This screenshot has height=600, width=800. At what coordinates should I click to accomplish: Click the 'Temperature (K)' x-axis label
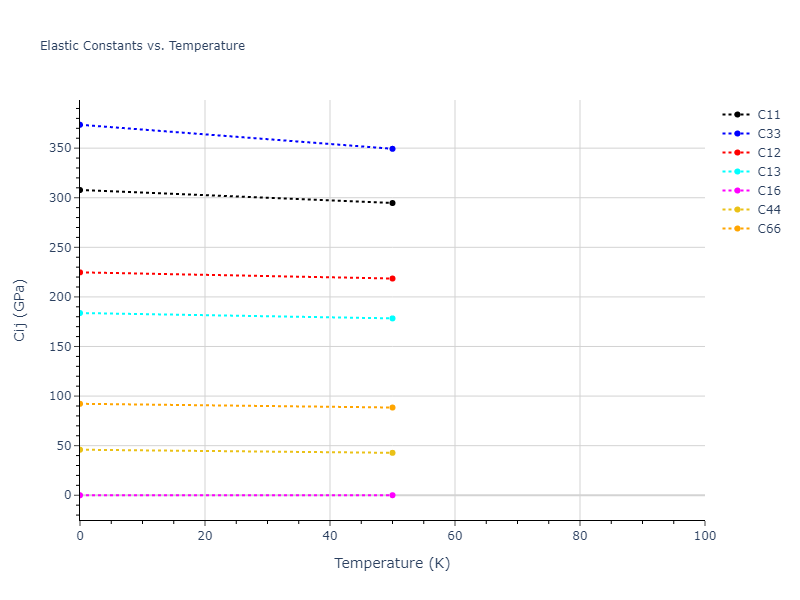392,563
